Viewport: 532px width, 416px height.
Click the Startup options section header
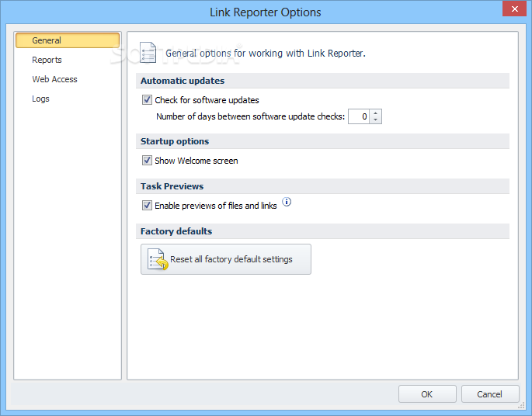[x=322, y=141]
